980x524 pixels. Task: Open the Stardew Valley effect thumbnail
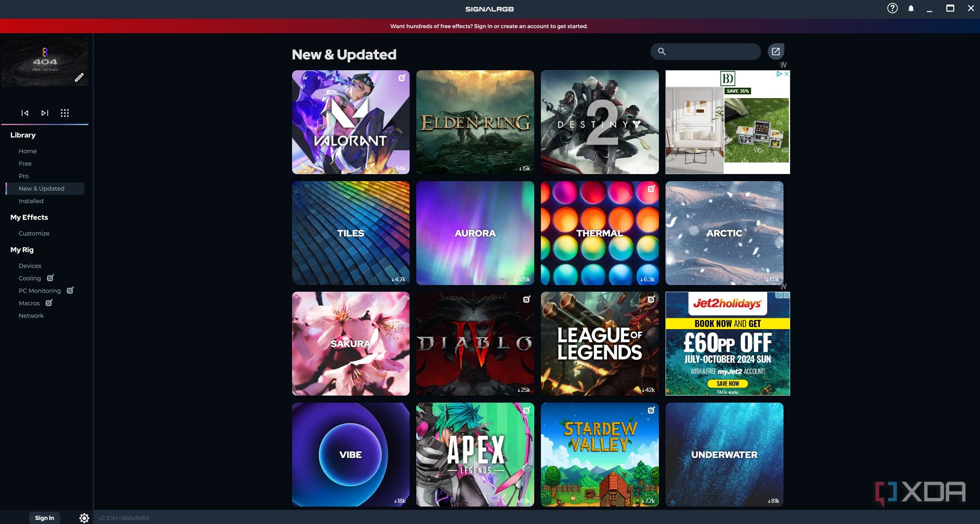click(x=599, y=454)
